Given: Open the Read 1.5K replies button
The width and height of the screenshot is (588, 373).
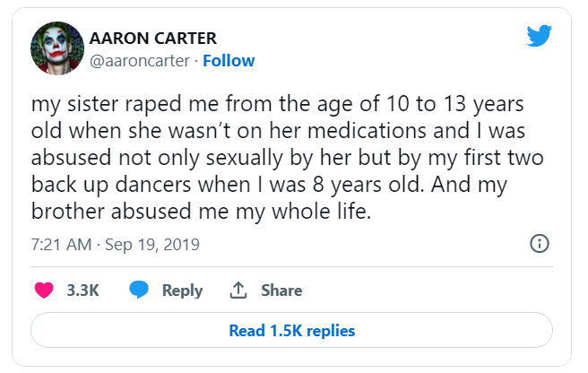Looking at the screenshot, I should tap(292, 331).
